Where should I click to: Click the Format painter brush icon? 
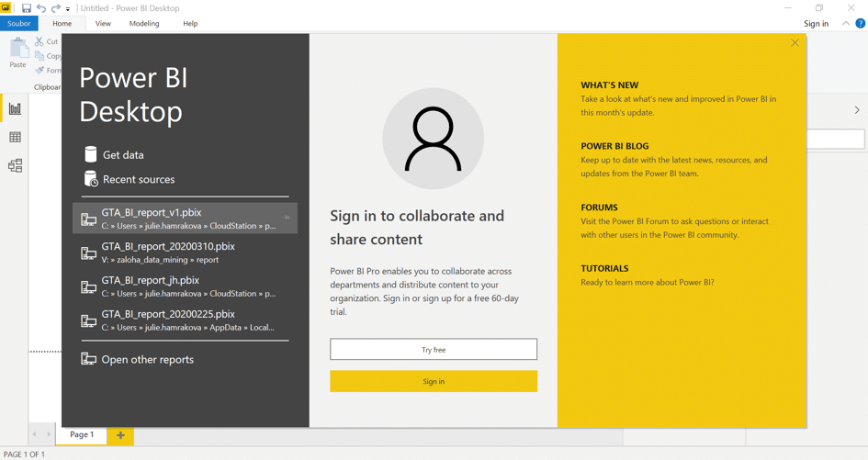tap(39, 71)
